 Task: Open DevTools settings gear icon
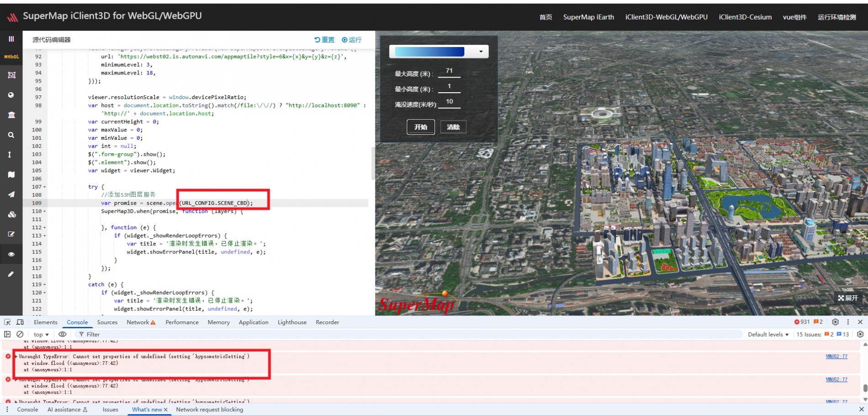pos(836,322)
